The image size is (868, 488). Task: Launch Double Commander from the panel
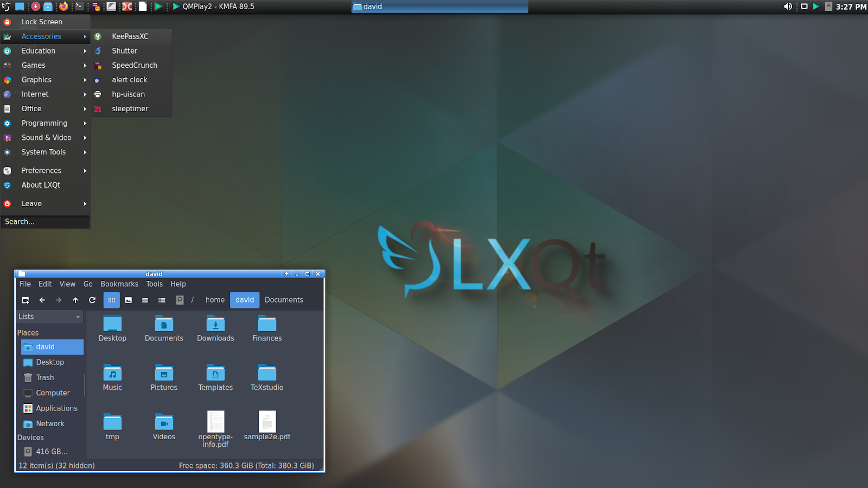(127, 7)
